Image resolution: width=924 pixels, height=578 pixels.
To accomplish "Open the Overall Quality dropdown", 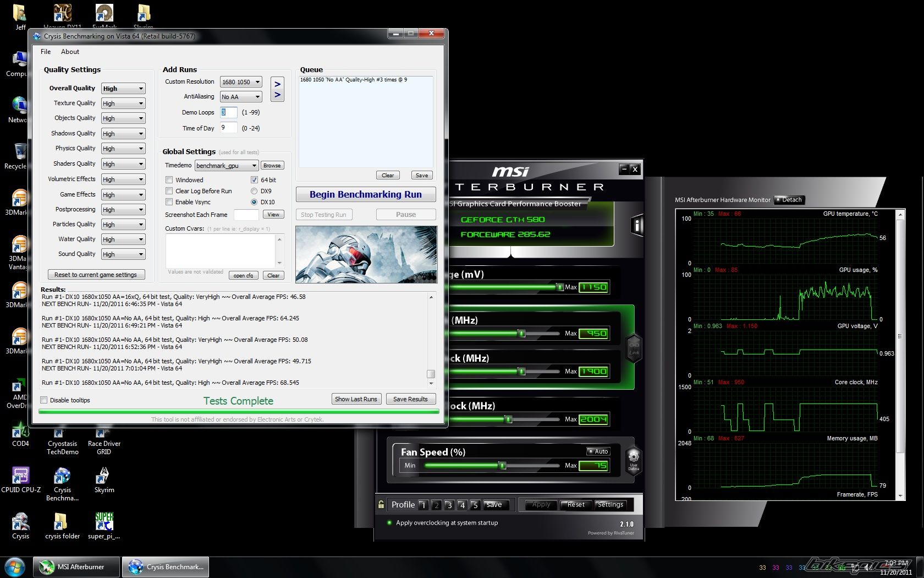I will click(x=123, y=89).
